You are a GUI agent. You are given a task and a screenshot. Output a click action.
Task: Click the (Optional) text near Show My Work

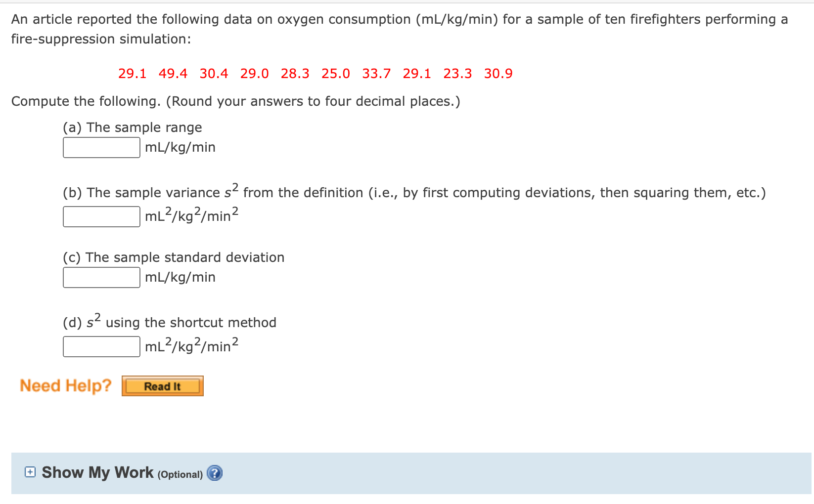coord(180,474)
